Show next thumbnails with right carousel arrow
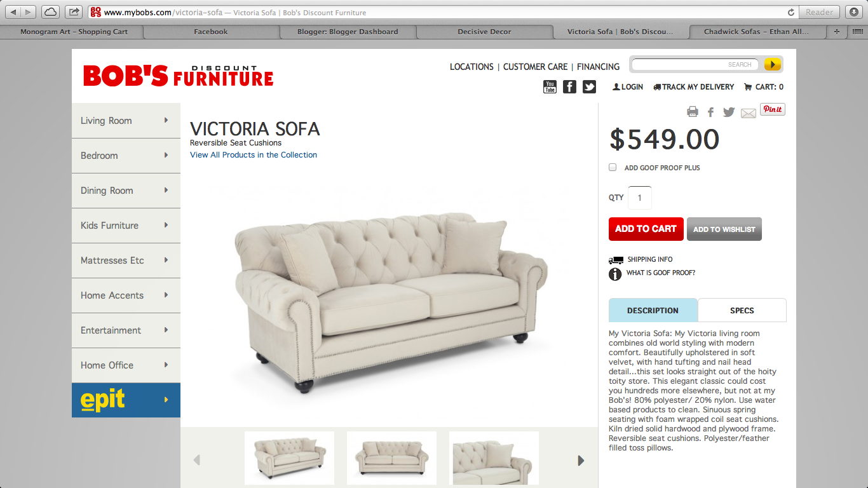The height and width of the screenshot is (488, 868). 581,461
